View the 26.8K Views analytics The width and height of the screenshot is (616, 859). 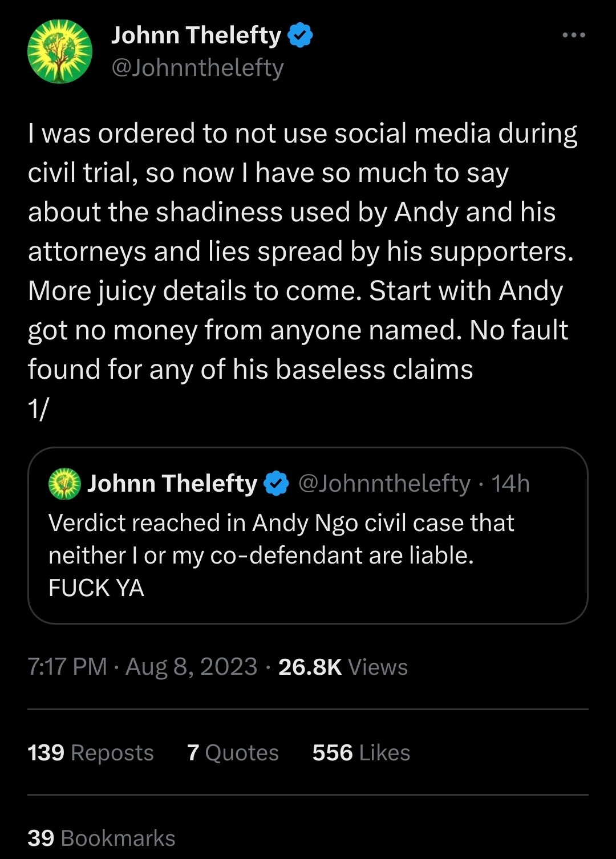pyautogui.click(x=343, y=667)
